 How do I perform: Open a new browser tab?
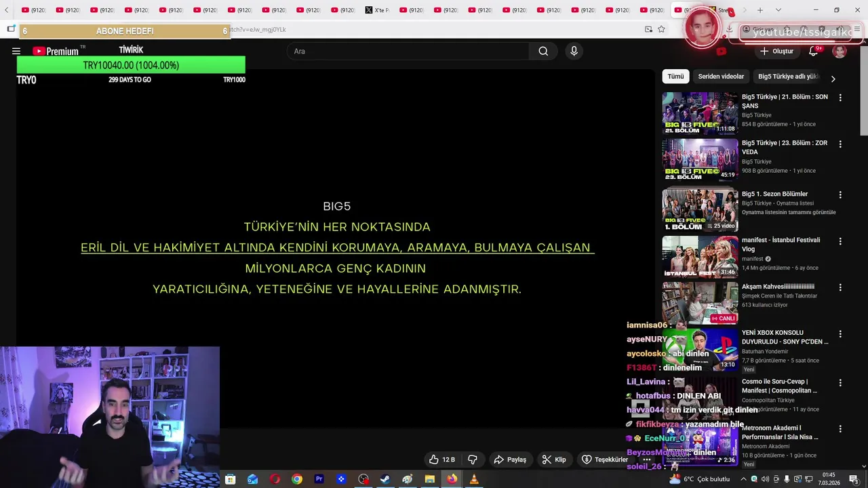[760, 10]
